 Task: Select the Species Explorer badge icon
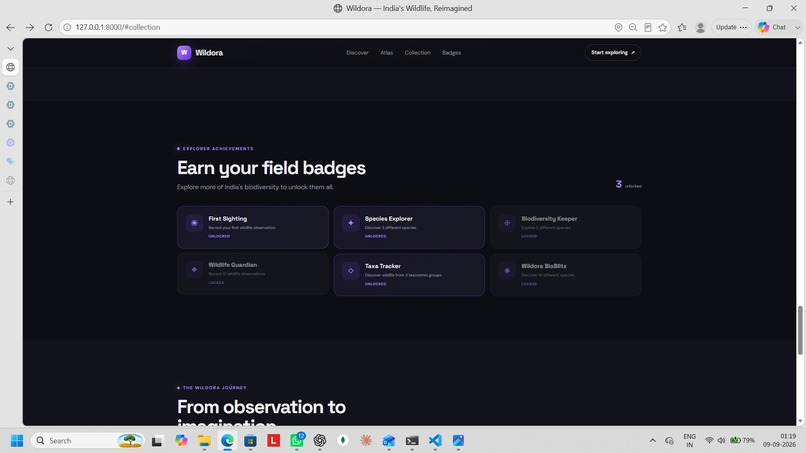(351, 223)
